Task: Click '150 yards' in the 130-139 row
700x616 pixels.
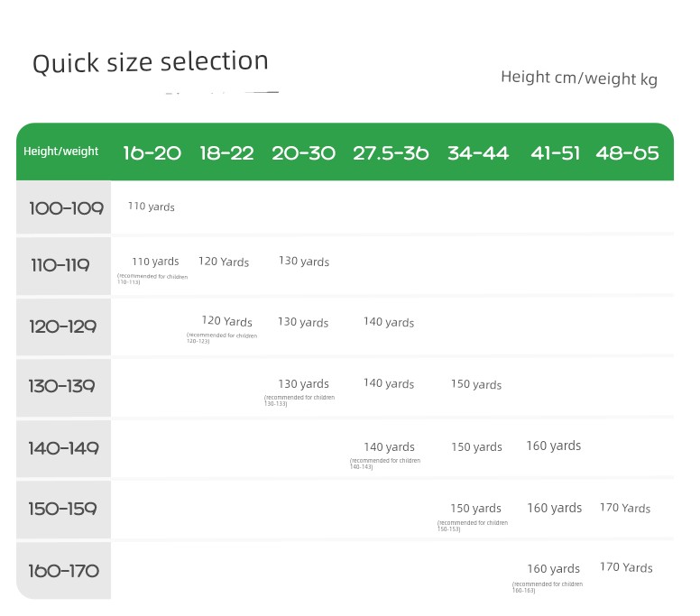Action: [476, 384]
